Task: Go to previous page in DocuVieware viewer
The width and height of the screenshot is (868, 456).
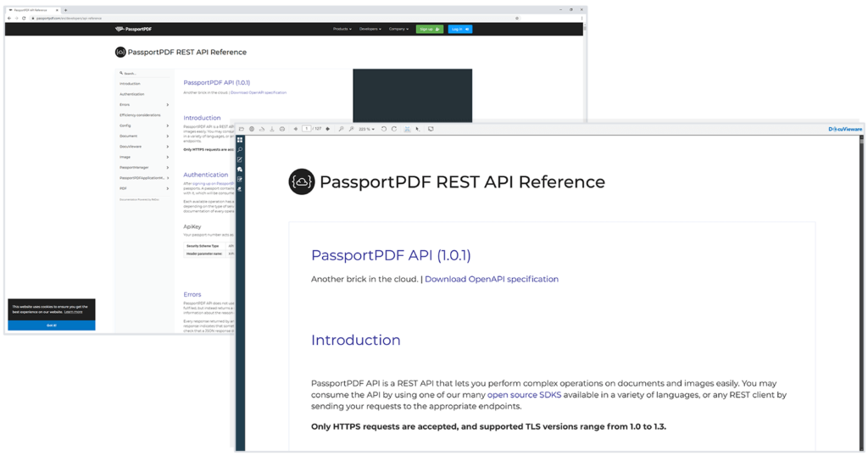Action: (296, 129)
